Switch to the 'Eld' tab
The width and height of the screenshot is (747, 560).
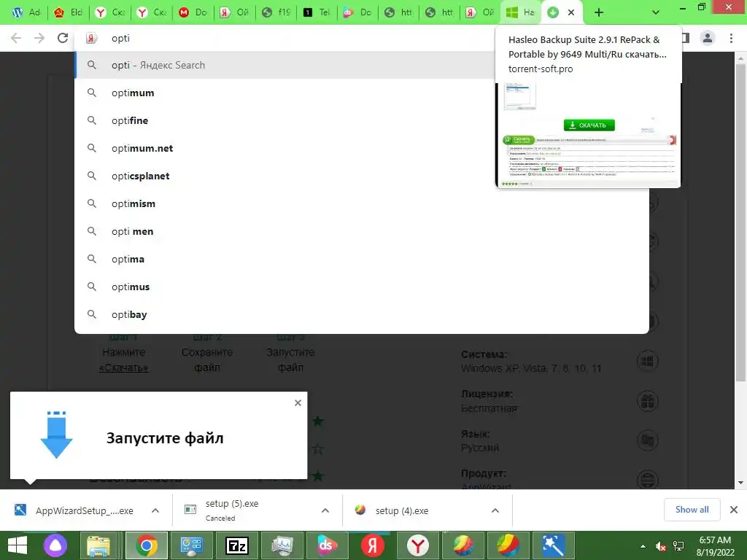[68, 12]
